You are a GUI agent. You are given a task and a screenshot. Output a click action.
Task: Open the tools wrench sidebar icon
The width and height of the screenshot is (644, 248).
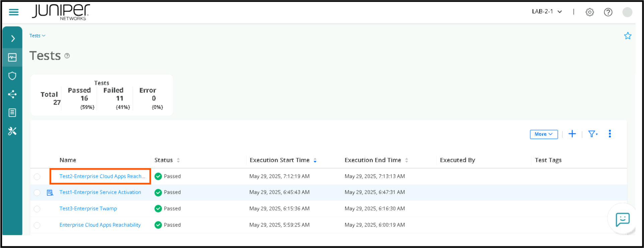[12, 131]
